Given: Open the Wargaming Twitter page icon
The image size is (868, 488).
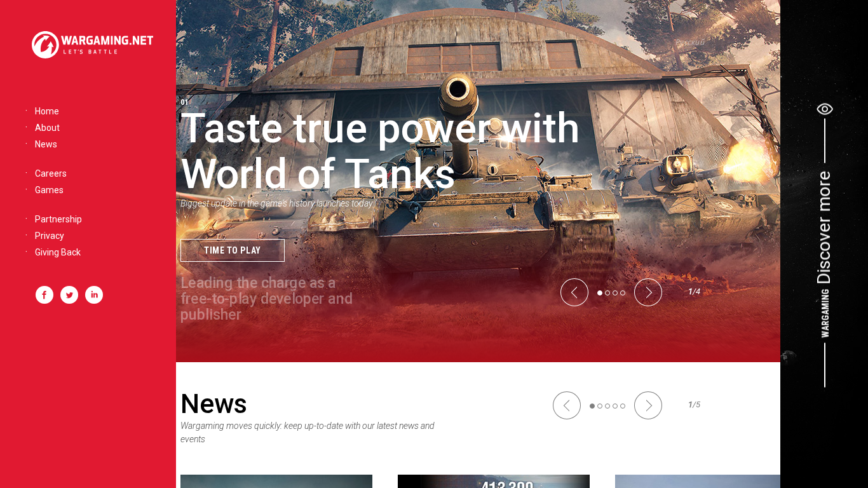Looking at the screenshot, I should pyautogui.click(x=69, y=295).
